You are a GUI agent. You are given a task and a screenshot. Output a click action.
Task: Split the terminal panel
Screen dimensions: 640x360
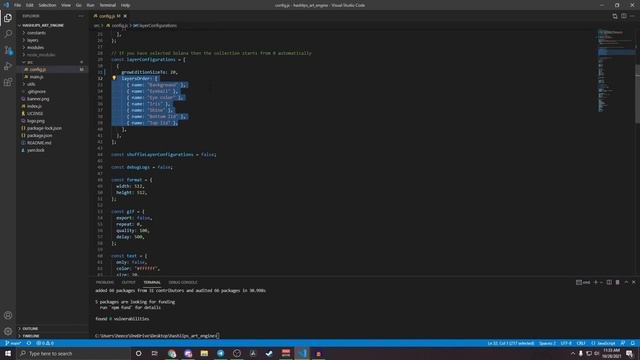click(609, 282)
